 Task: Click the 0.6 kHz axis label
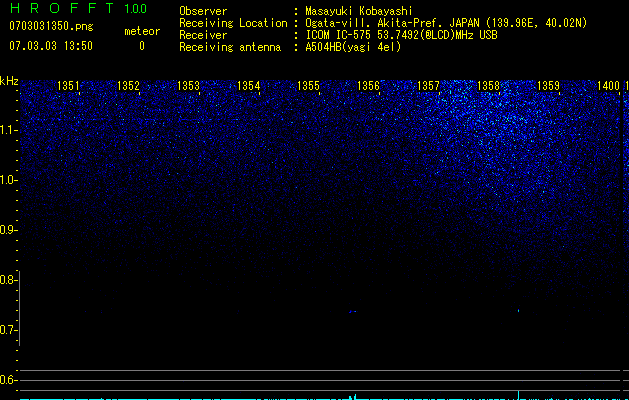[9, 380]
